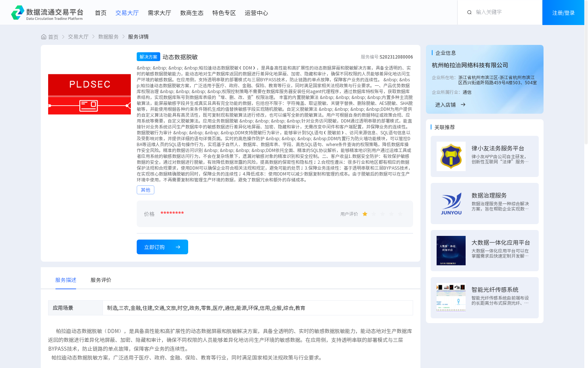Open the 数据治理服务 title
The height and width of the screenshot is (368, 588).
point(489,195)
